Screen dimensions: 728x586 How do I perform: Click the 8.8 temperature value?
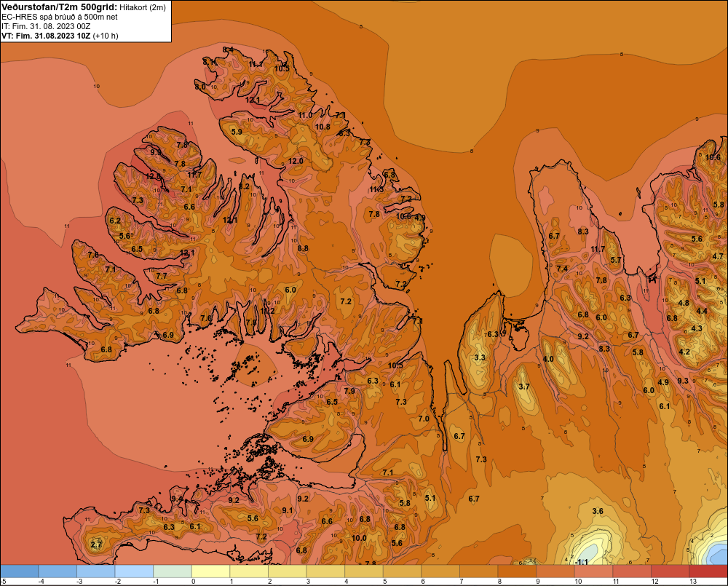303,248
